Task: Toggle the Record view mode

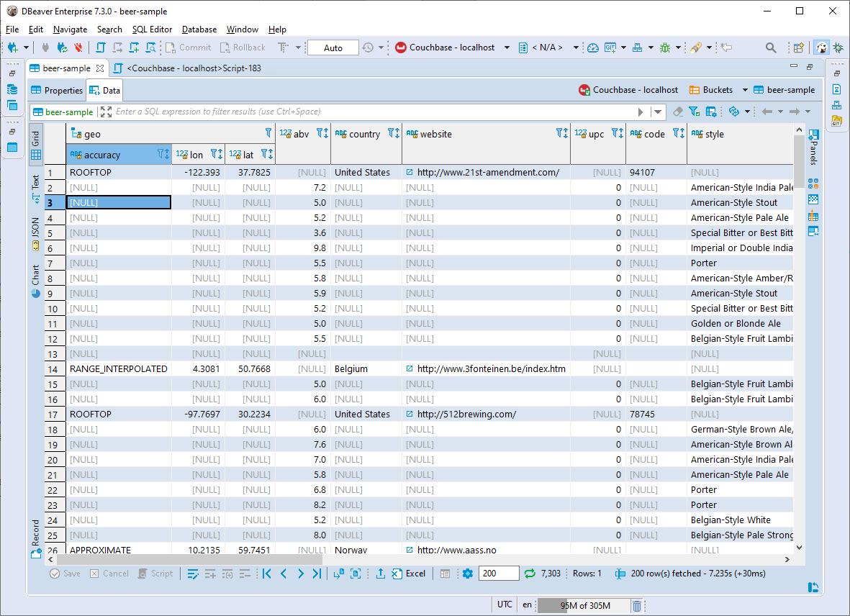Action: [35, 538]
